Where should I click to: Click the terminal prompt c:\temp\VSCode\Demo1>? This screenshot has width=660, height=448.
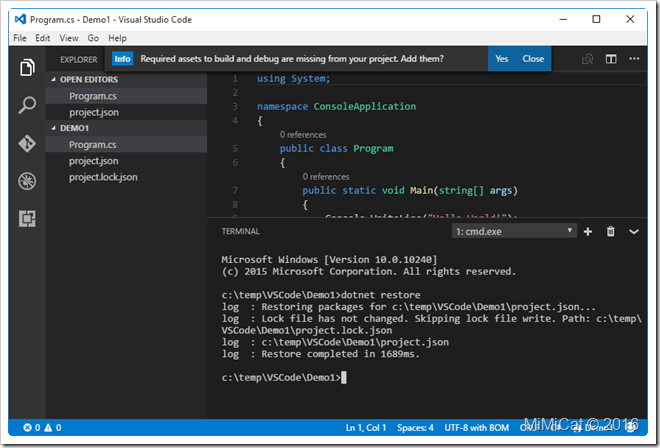[x=281, y=377]
